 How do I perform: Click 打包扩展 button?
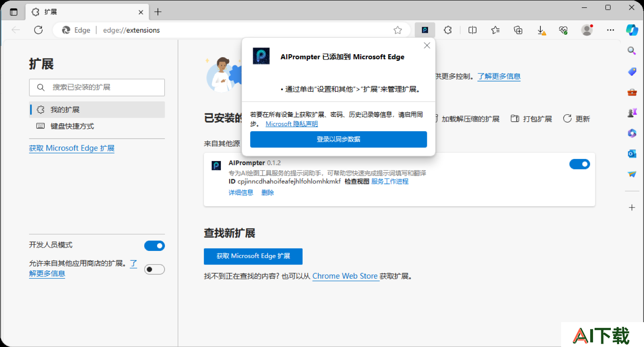tap(531, 119)
